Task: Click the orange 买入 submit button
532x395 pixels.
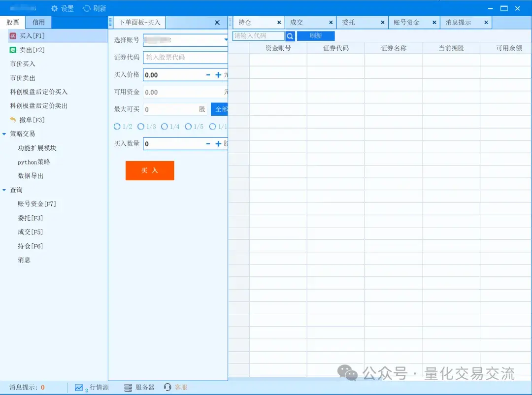Action: (150, 171)
